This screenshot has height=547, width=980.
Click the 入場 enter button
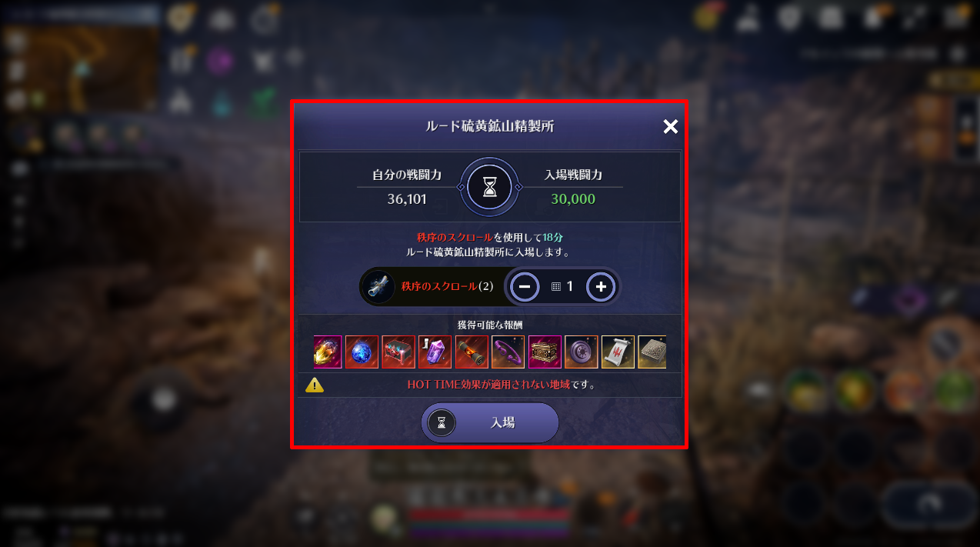pyautogui.click(x=489, y=422)
